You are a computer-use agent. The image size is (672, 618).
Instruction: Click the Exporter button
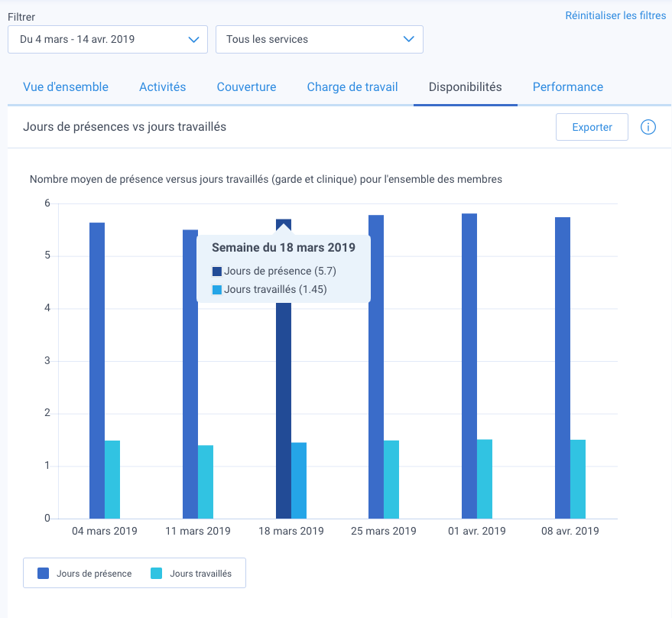(592, 127)
